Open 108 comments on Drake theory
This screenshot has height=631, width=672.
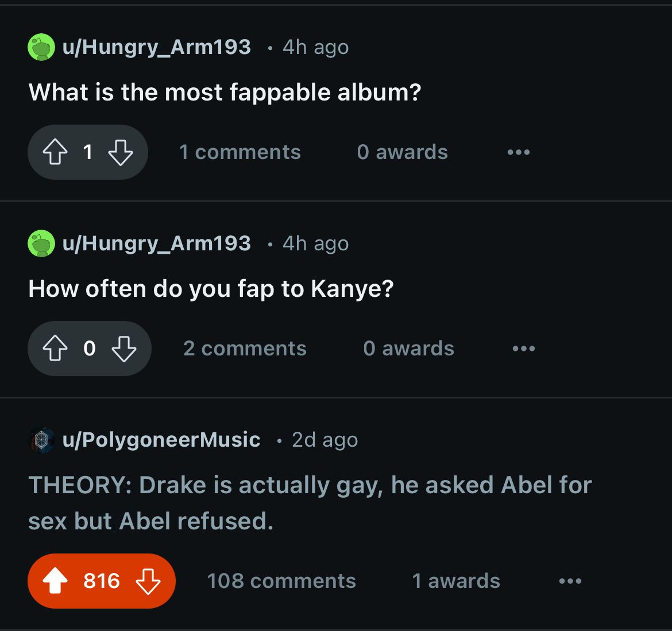click(281, 581)
